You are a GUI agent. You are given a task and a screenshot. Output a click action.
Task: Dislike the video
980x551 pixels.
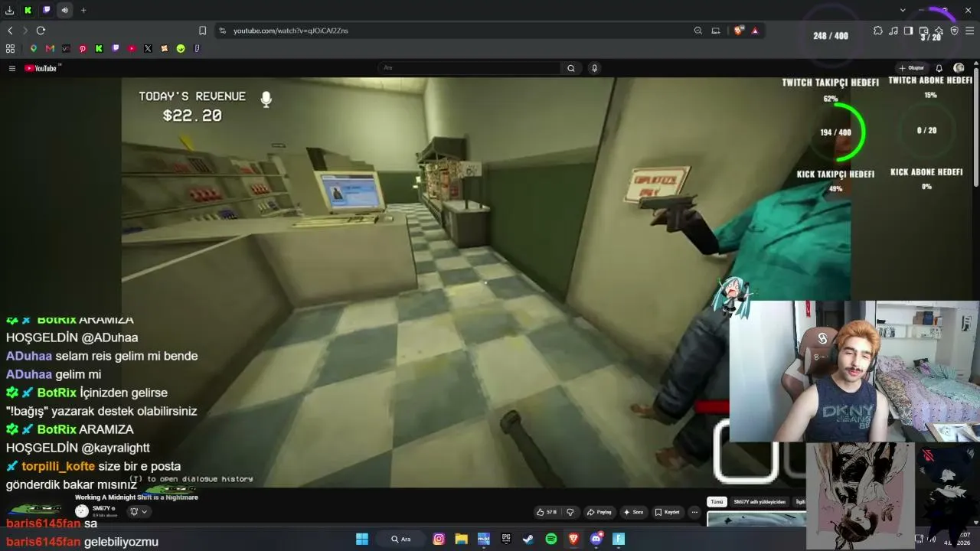(x=570, y=512)
